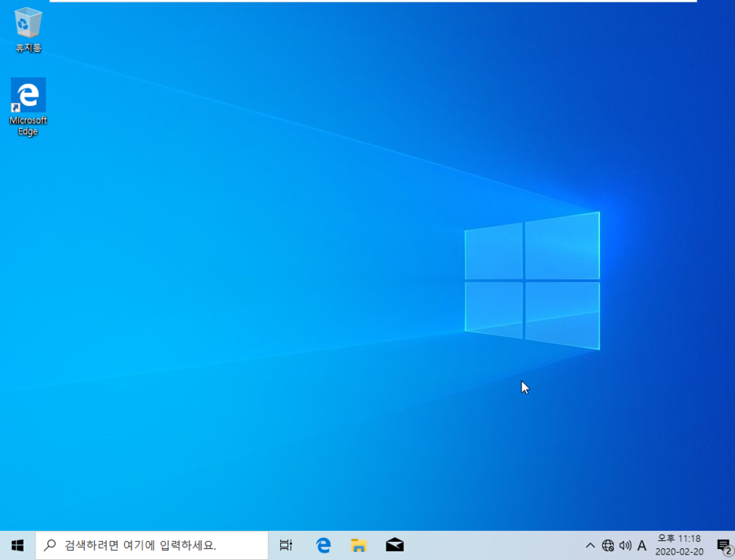Focus the taskbar search box

[152, 545]
